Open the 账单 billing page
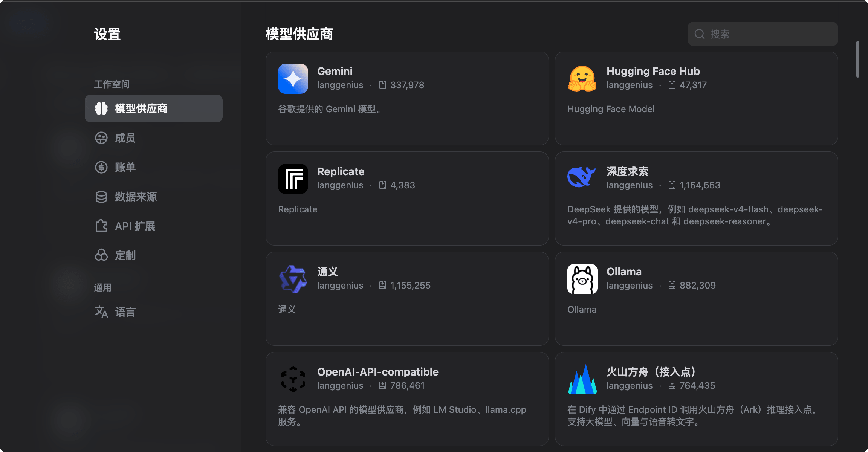868x452 pixels. pyautogui.click(x=154, y=167)
